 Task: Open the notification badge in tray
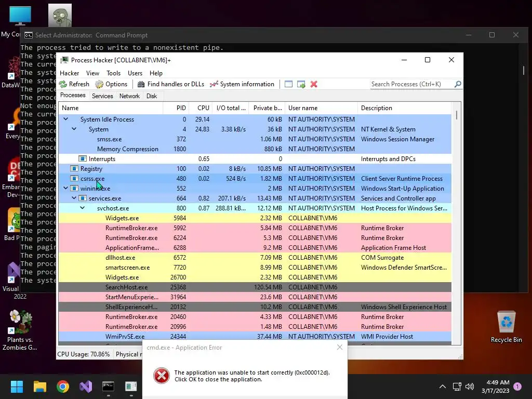517,386
